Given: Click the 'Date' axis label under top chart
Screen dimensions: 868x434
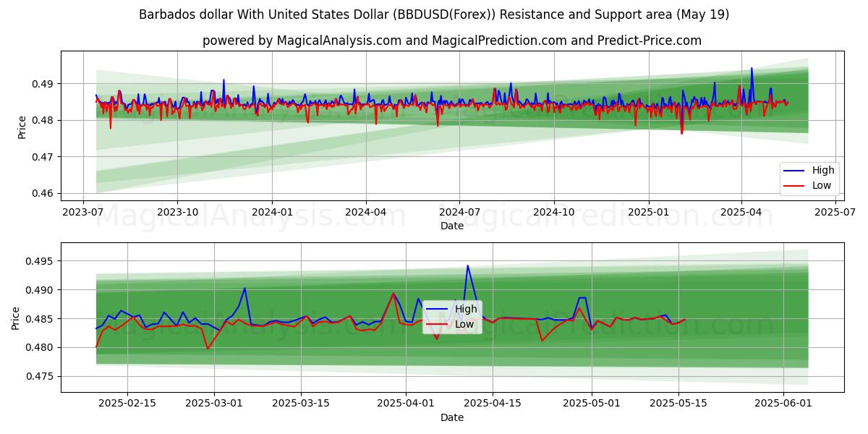Looking at the screenshot, I should [x=452, y=226].
